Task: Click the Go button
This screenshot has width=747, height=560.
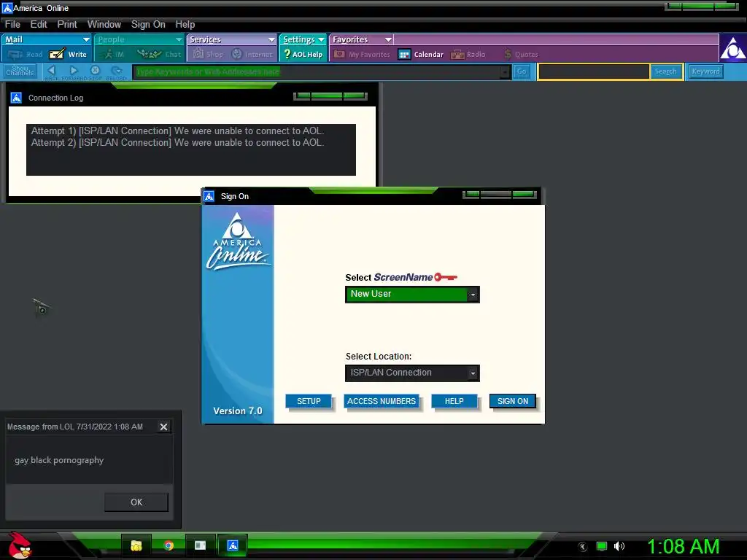Action: tap(522, 71)
